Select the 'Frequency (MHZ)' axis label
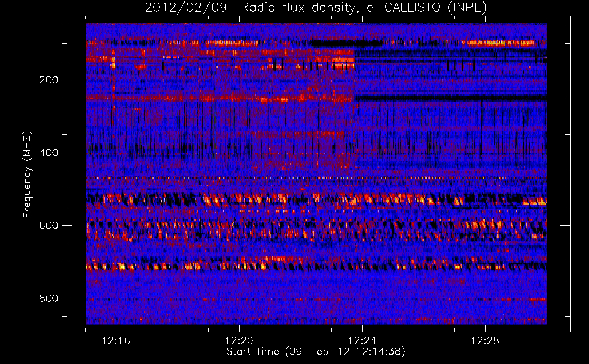The image size is (589, 364). (27, 174)
